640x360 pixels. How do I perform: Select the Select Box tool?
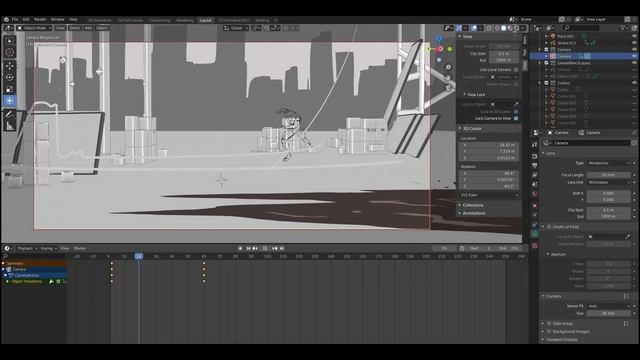(x=10, y=41)
